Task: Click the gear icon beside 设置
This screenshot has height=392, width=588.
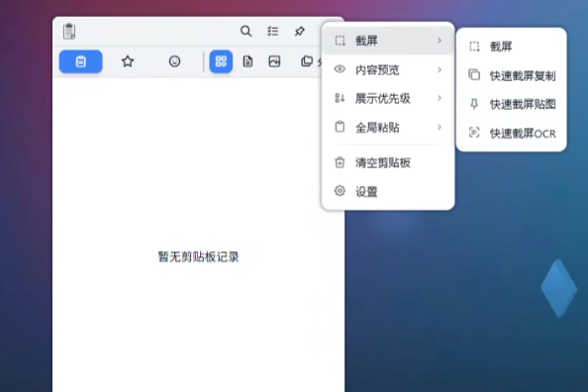Action: point(340,191)
